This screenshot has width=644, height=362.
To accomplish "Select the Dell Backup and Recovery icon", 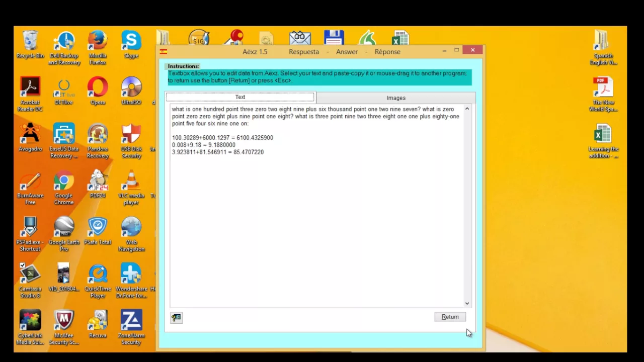I will (64, 48).
